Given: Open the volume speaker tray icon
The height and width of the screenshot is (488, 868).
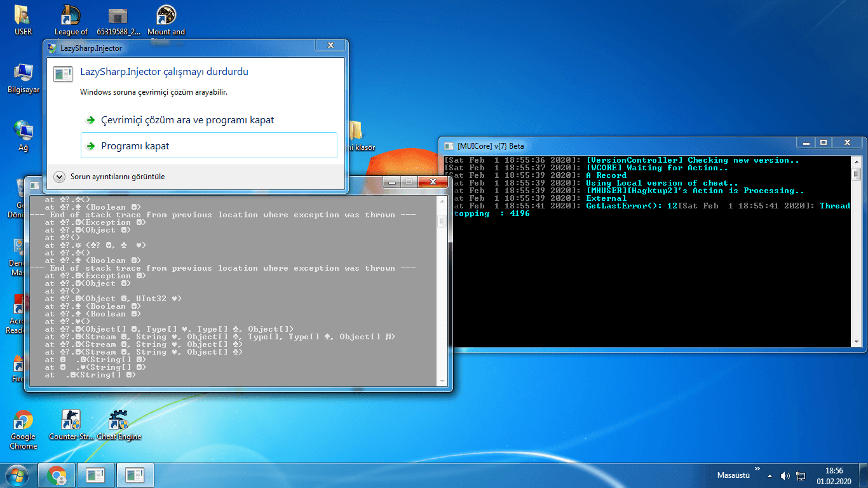Looking at the screenshot, I should (785, 475).
